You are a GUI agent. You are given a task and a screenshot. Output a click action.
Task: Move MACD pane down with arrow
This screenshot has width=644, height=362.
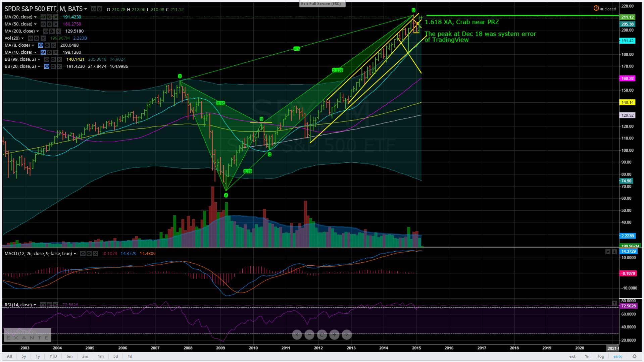[614, 252]
